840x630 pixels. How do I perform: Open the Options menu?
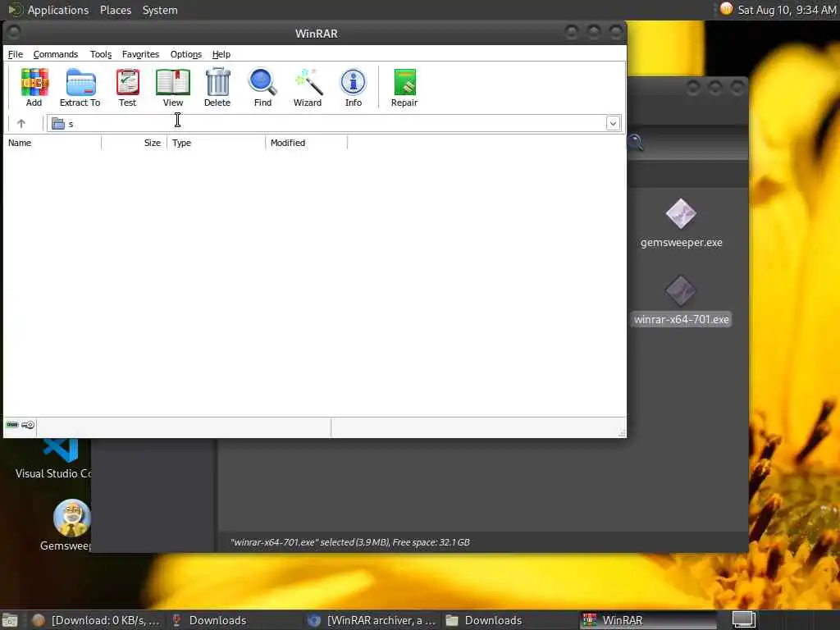pos(186,54)
